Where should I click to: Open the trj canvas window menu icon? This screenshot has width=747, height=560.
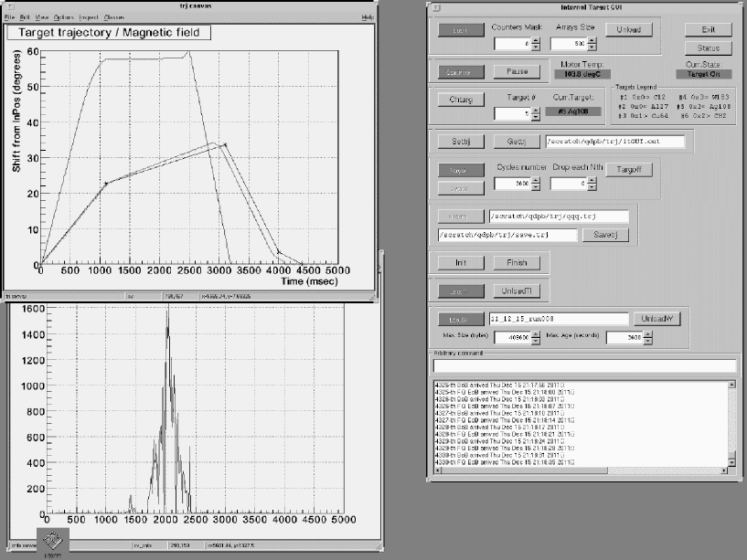click(9, 5)
